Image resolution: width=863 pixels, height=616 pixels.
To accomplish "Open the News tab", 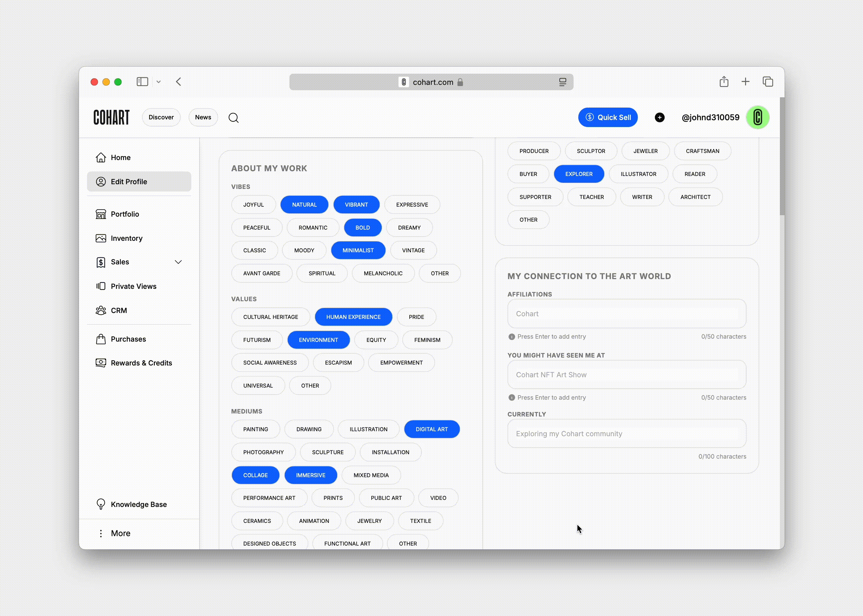I will tap(203, 117).
